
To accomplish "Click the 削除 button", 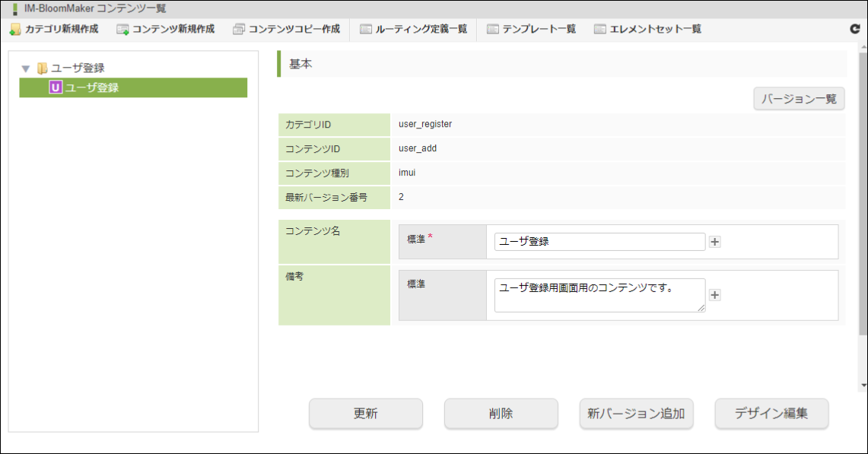I will pos(501,414).
